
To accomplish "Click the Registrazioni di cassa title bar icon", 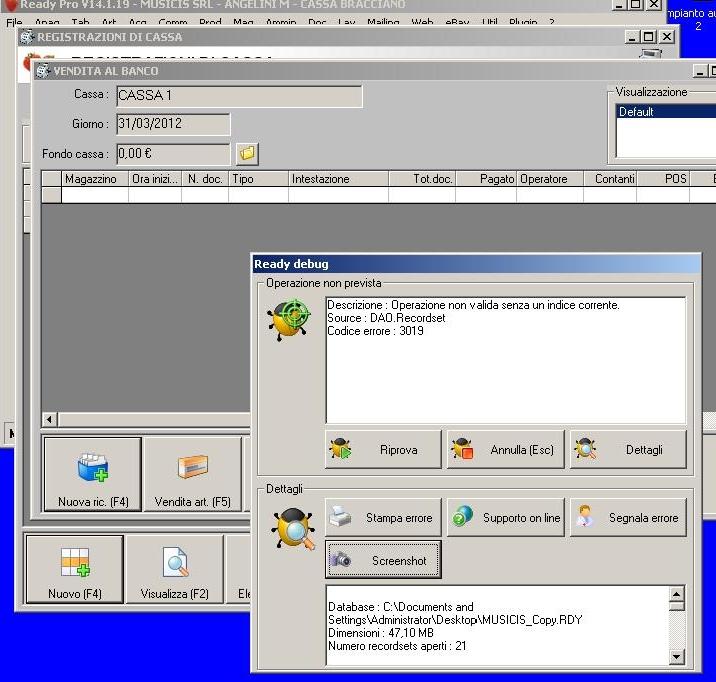I will coord(27,37).
